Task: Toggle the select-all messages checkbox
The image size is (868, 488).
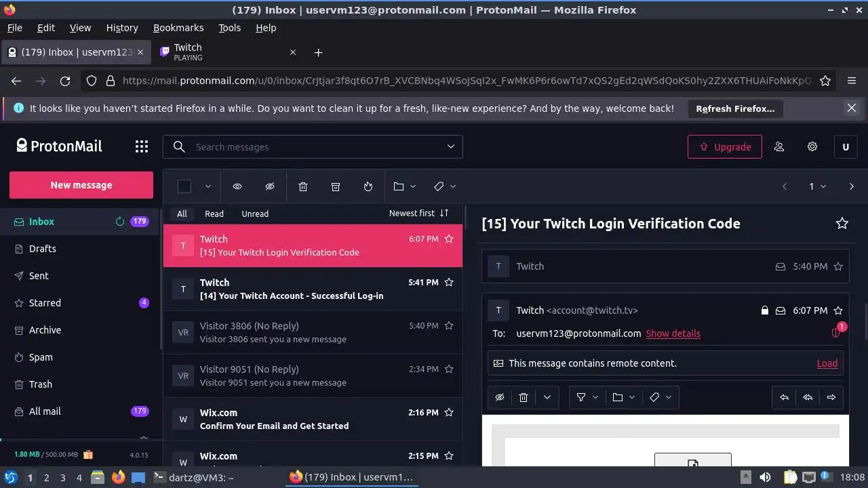Action: [184, 186]
